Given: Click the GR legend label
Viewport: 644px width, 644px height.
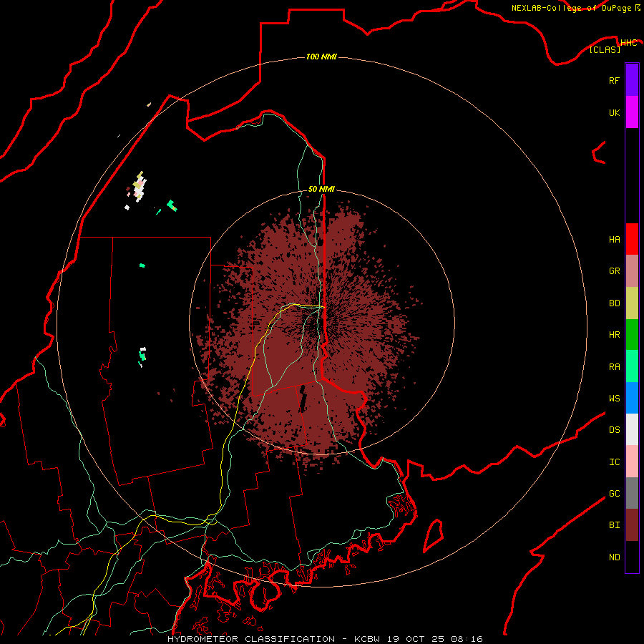Looking at the screenshot, I should pyautogui.click(x=614, y=271).
